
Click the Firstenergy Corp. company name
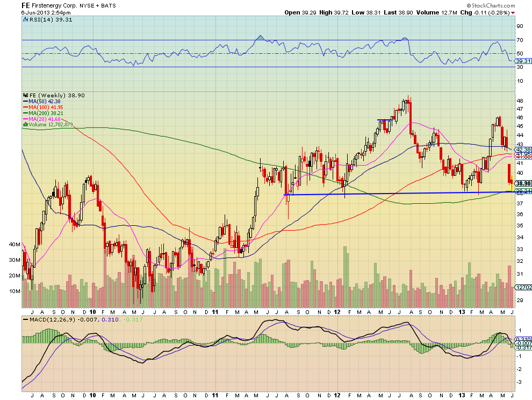[55, 6]
